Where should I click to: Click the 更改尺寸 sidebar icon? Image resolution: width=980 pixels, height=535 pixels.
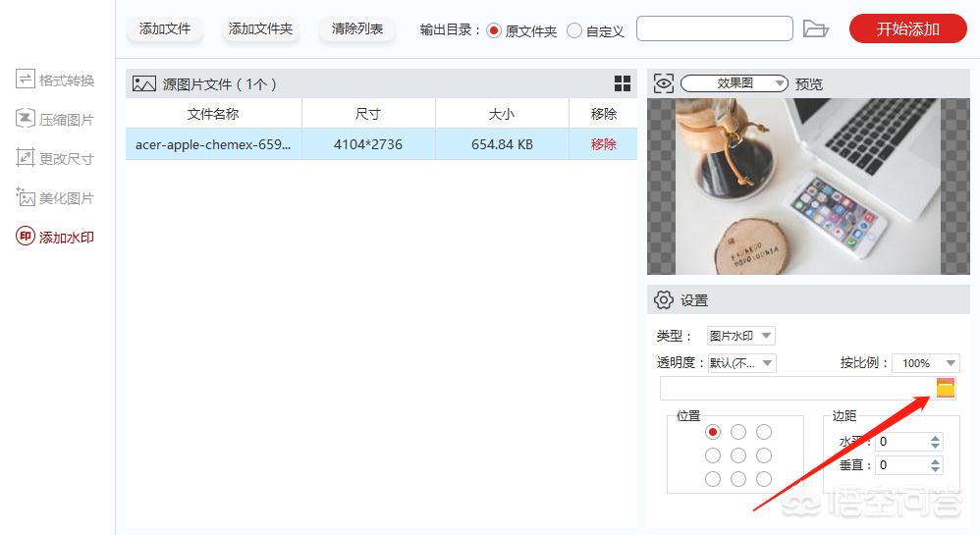click(25, 157)
